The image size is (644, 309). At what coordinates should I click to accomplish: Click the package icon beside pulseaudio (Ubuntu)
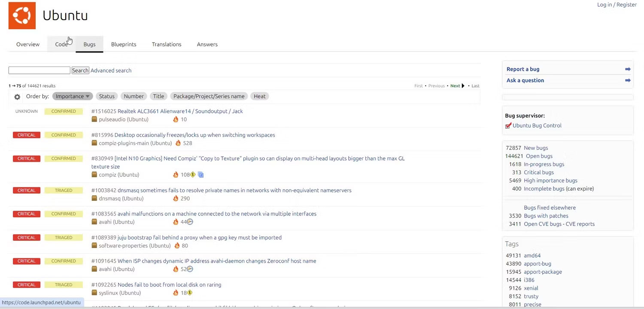click(94, 119)
